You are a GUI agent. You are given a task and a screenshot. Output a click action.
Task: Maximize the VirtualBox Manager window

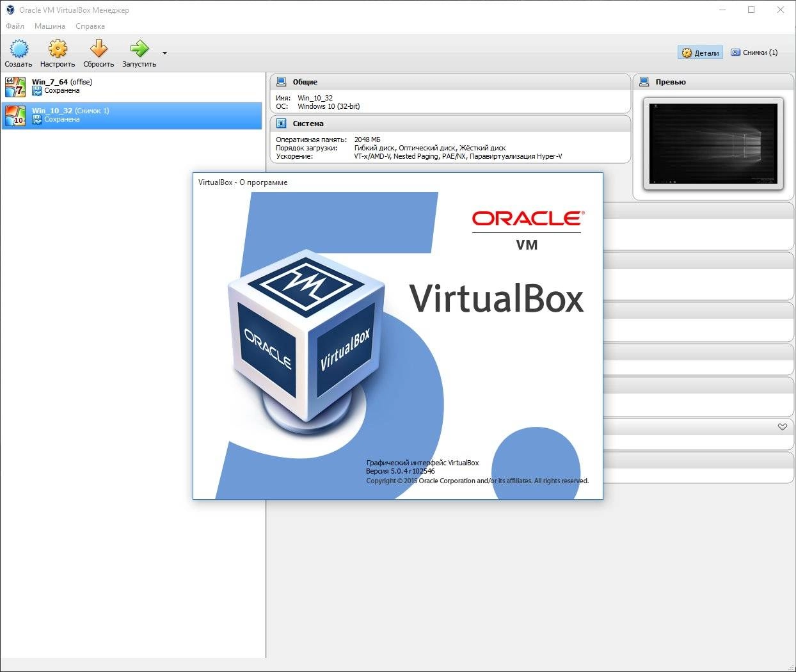pos(751,10)
